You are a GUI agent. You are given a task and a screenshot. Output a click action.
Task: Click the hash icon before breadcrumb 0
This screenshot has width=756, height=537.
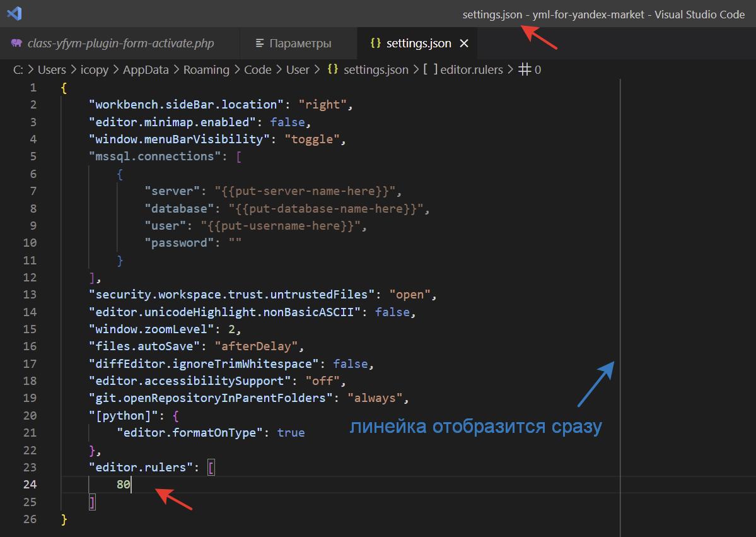click(524, 70)
